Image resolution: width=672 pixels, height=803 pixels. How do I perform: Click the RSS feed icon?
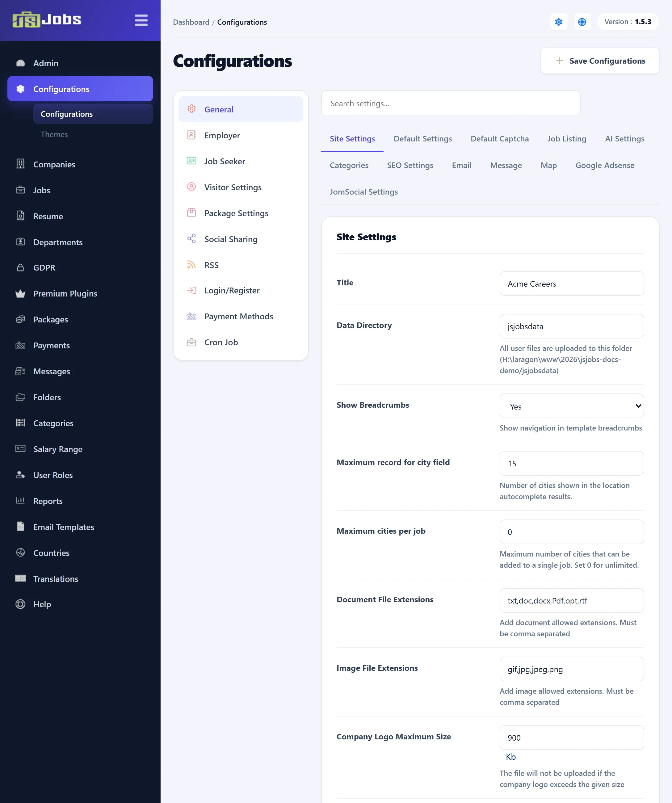pos(191,265)
